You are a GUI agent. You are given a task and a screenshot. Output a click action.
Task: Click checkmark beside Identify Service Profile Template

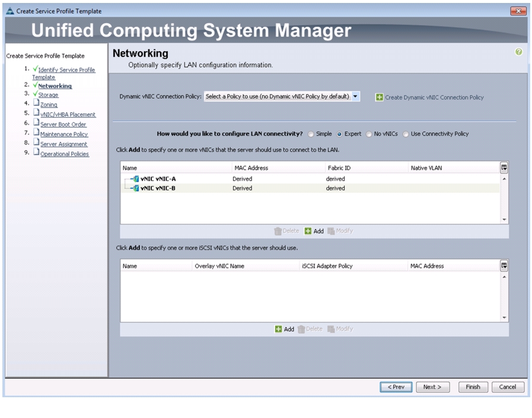pos(35,69)
